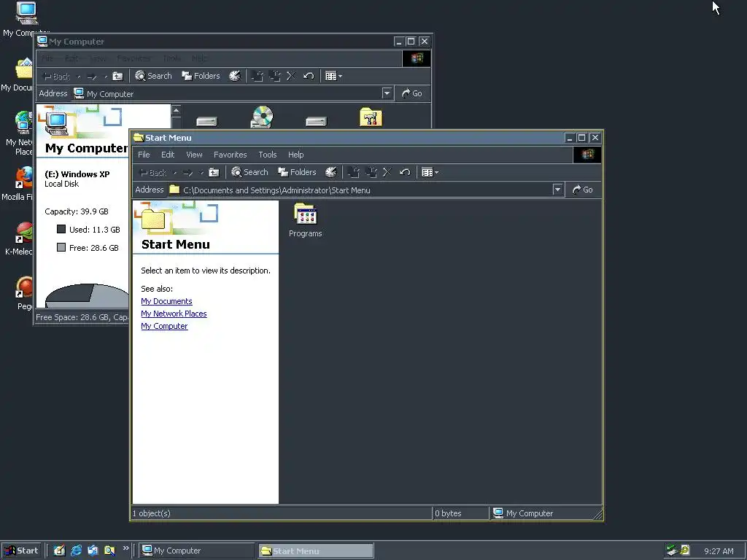The height and width of the screenshot is (560, 747).
Task: Open Help menu in Start Menu window
Action: (296, 155)
